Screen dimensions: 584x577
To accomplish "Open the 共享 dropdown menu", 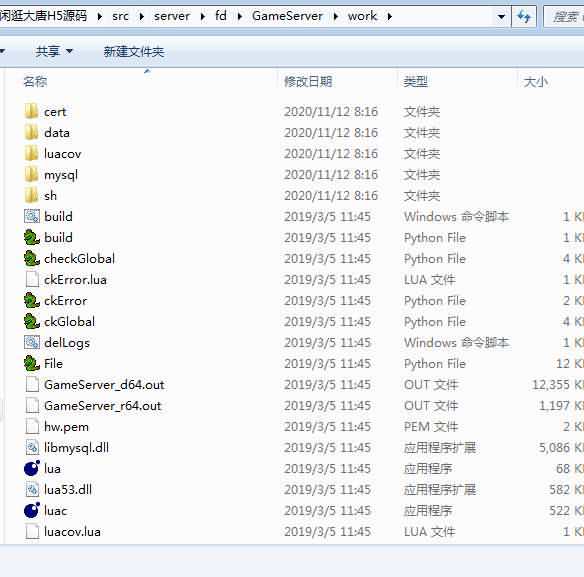I will (54, 51).
